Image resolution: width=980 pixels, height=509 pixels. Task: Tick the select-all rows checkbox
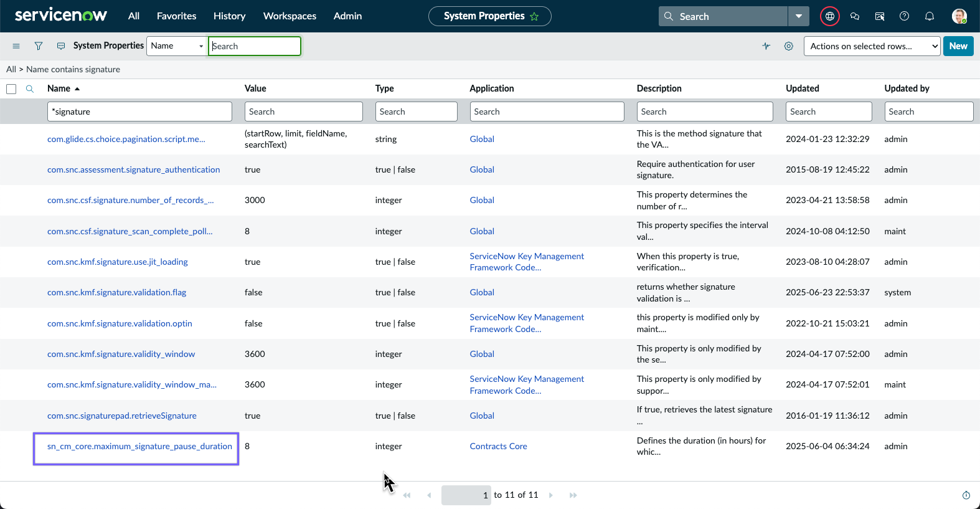[11, 89]
